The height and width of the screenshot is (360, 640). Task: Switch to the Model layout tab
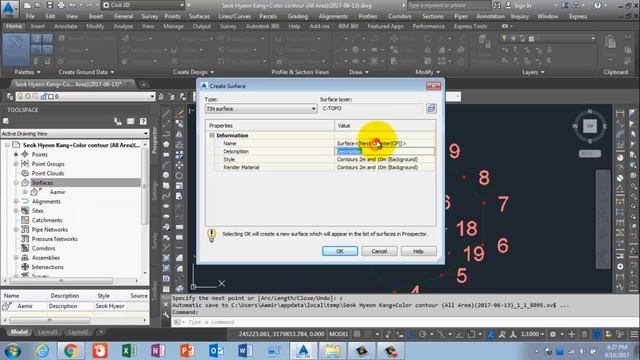(x=19, y=332)
